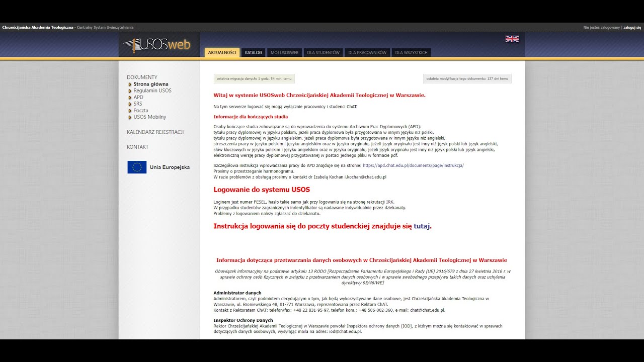This screenshot has height=362, width=644.
Task: Click the USOSweb logo
Action: click(x=157, y=45)
